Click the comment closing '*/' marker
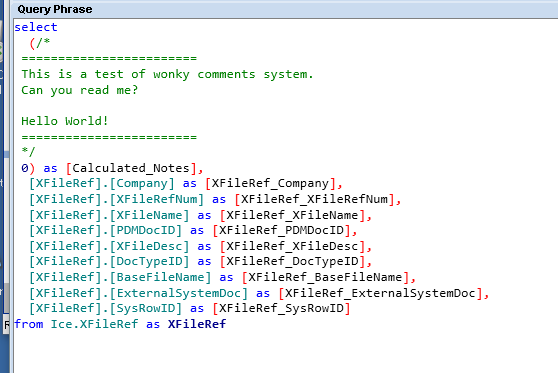This screenshot has height=373, width=558. (x=28, y=151)
